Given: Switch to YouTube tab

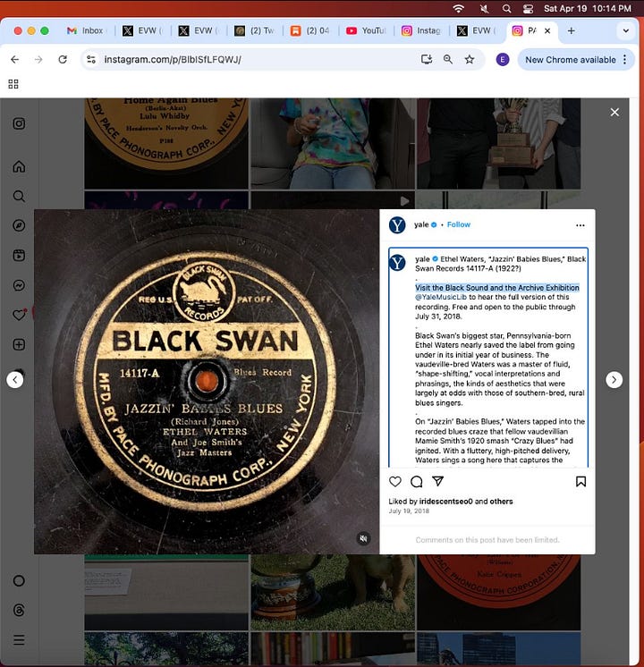Looking at the screenshot, I should click(366, 30).
